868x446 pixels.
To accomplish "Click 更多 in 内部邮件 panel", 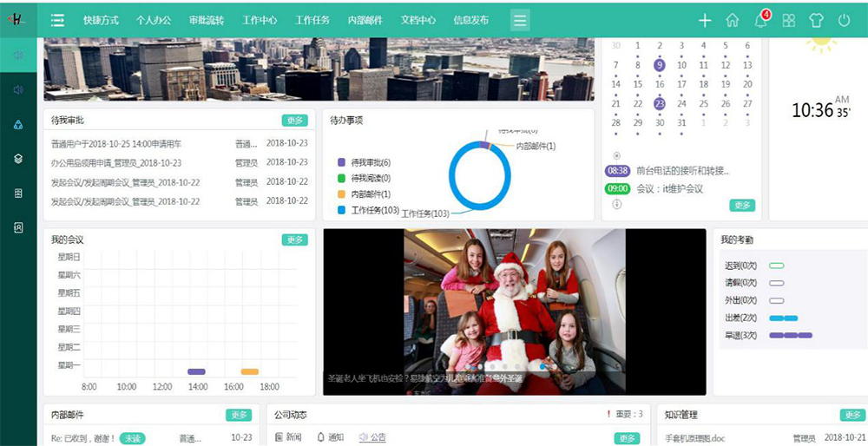I will (239, 415).
